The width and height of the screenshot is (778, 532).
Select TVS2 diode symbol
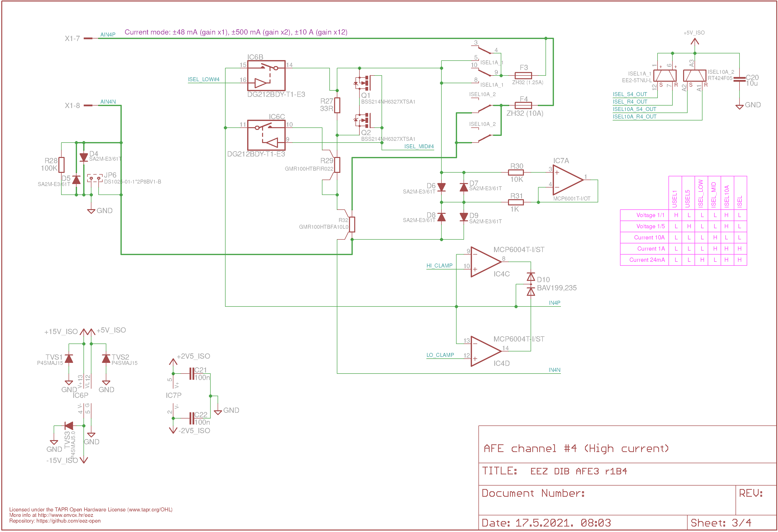click(x=106, y=359)
